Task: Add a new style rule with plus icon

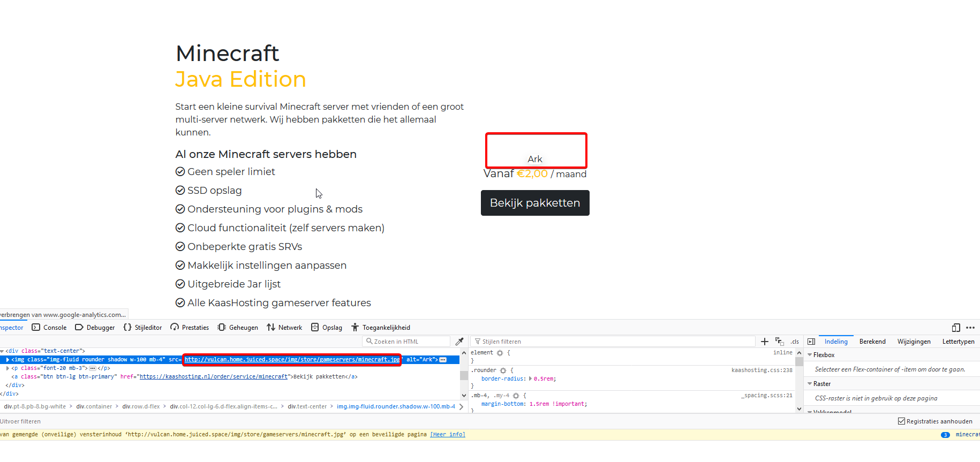Action: coord(764,342)
